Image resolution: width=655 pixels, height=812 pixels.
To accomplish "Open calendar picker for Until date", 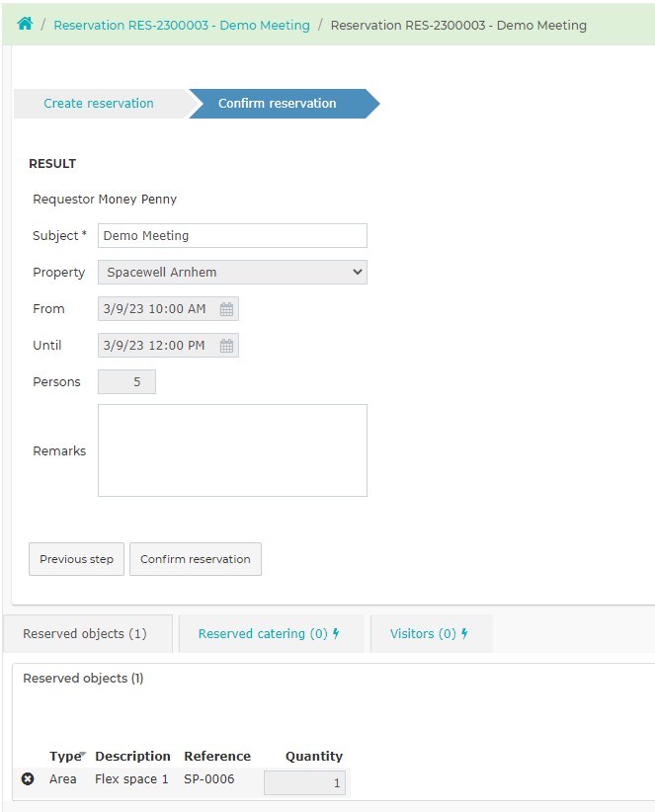I will pyautogui.click(x=226, y=346).
